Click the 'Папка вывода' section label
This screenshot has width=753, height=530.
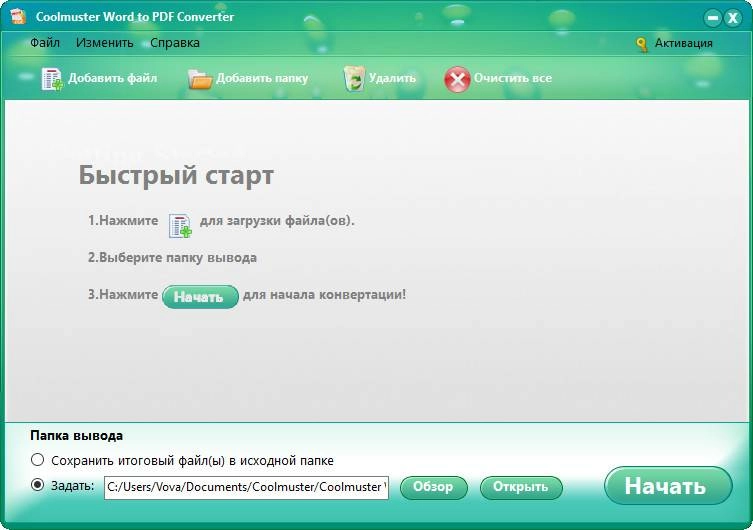coord(76,435)
